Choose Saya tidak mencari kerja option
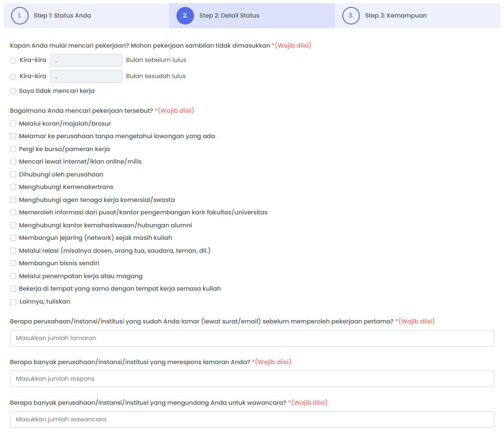The image size is (504, 432). pyautogui.click(x=13, y=91)
